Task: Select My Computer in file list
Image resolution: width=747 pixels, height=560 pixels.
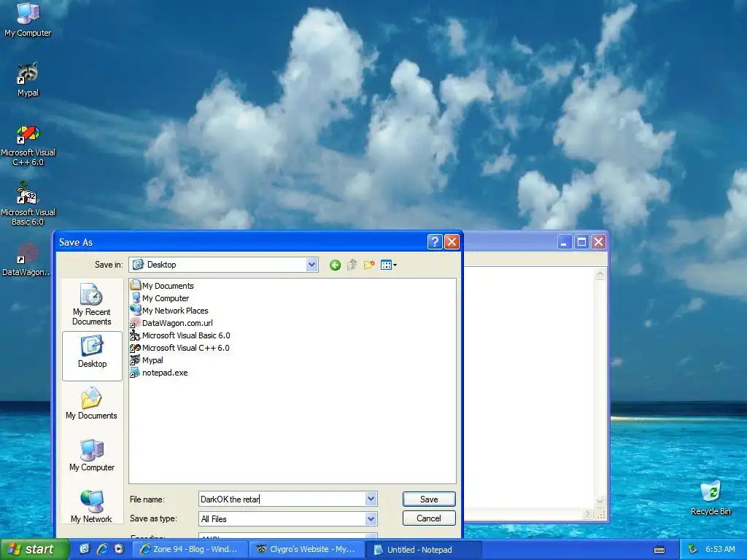Action: pos(160,298)
